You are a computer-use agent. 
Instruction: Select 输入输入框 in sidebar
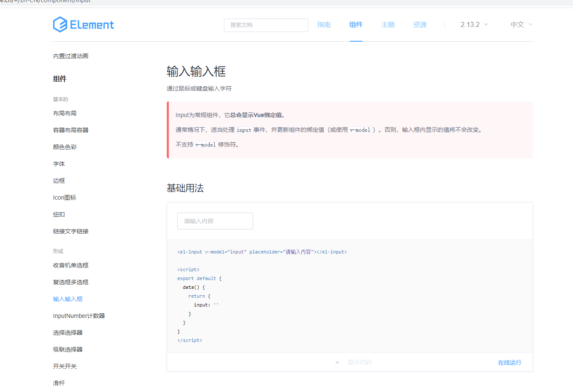pos(68,299)
